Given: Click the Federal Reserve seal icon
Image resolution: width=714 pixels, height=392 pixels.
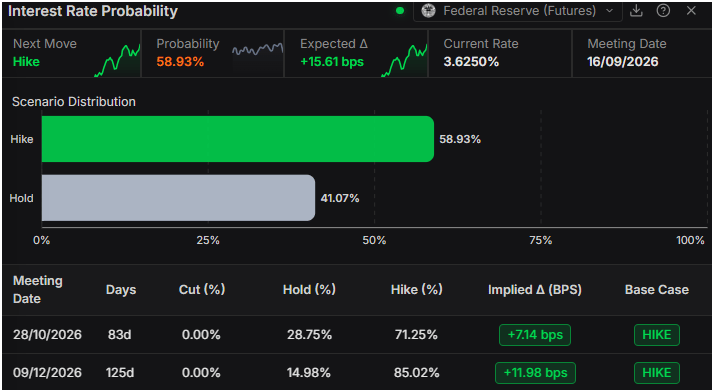Looking at the screenshot, I should coord(428,11).
